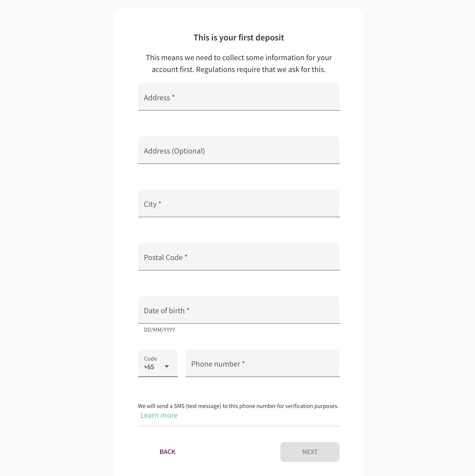This screenshot has height=476, width=475.
Task: Click the +65 country code value
Action: tap(149, 367)
